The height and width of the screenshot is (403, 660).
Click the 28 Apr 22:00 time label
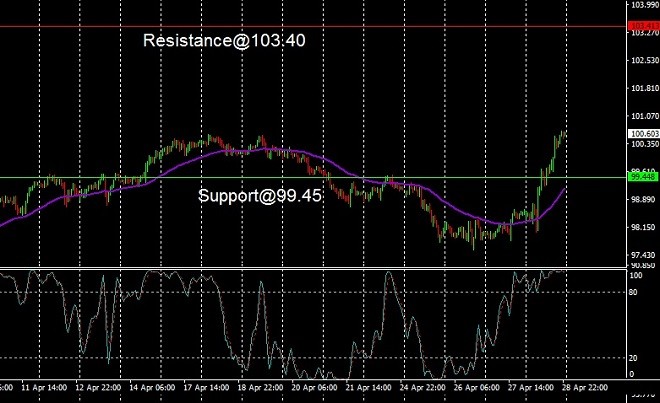pos(585,387)
